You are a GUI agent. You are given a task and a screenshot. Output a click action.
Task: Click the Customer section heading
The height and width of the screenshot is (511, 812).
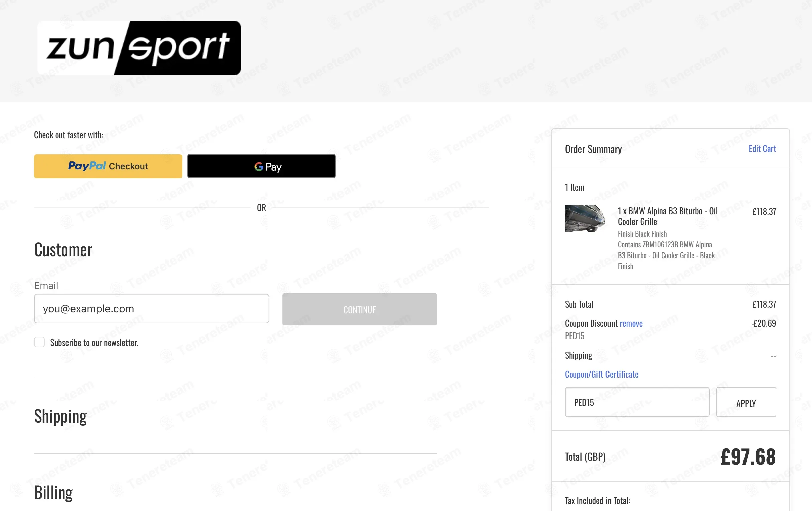[63, 250]
